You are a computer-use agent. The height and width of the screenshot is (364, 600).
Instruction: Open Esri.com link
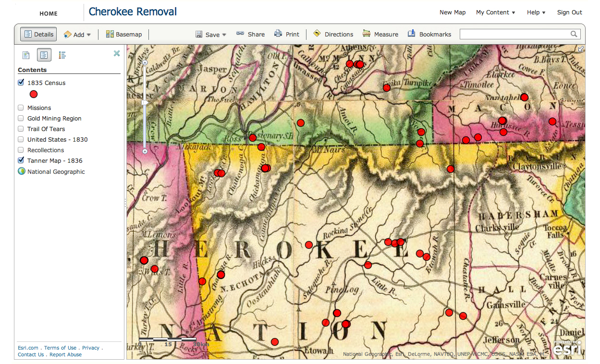(x=28, y=348)
